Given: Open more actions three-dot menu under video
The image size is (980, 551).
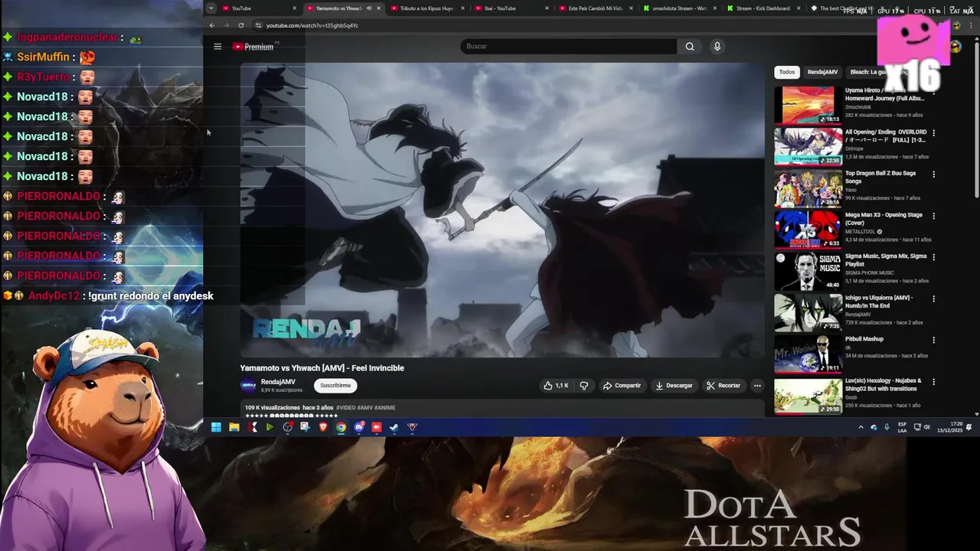Looking at the screenshot, I should point(757,386).
